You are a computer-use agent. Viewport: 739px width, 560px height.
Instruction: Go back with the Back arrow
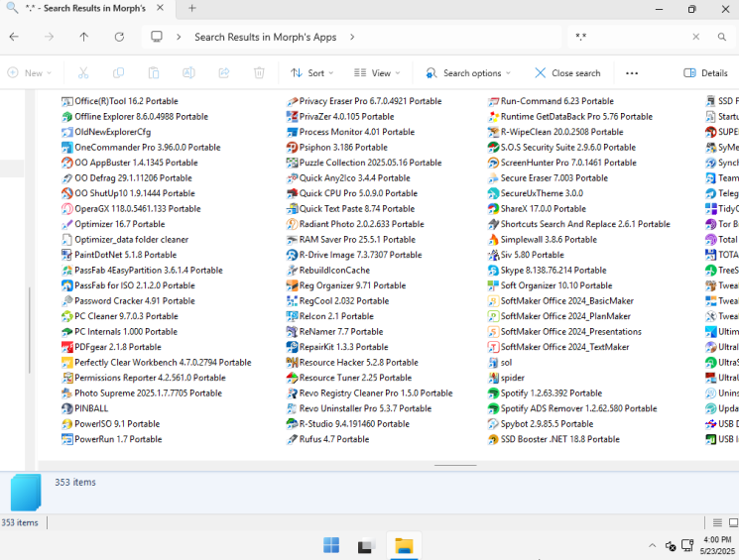pos(14,37)
